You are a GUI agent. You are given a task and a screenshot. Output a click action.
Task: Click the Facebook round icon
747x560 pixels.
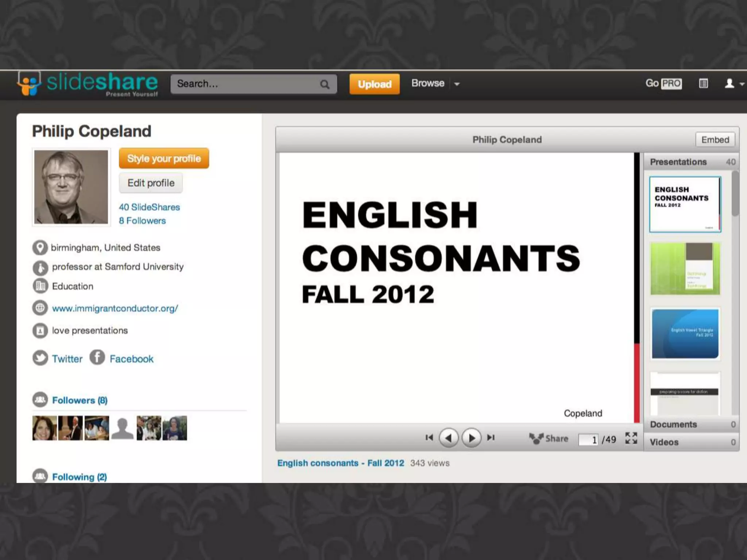pyautogui.click(x=97, y=357)
